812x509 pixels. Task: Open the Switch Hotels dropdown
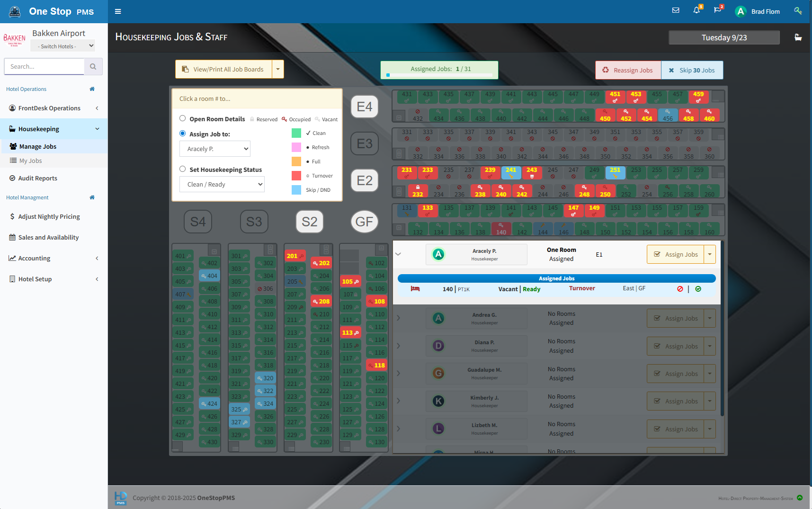[x=62, y=46]
